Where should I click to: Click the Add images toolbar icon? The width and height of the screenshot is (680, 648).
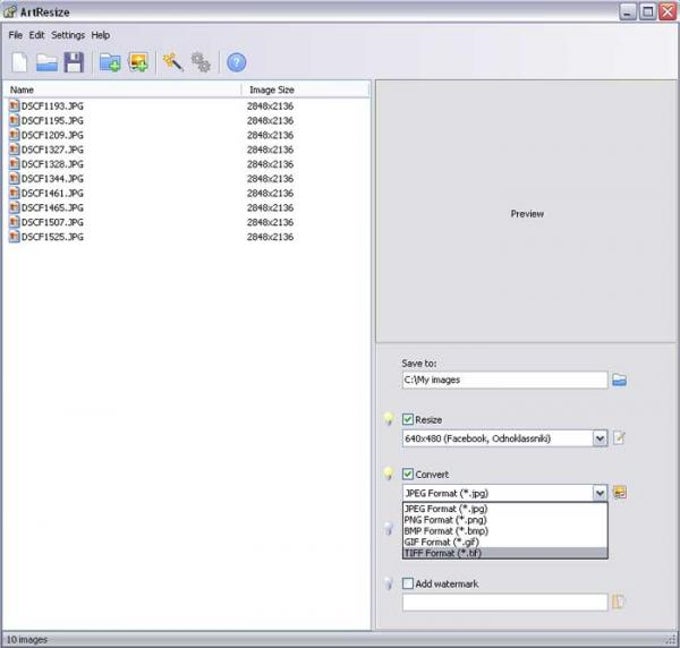pyautogui.click(x=138, y=62)
